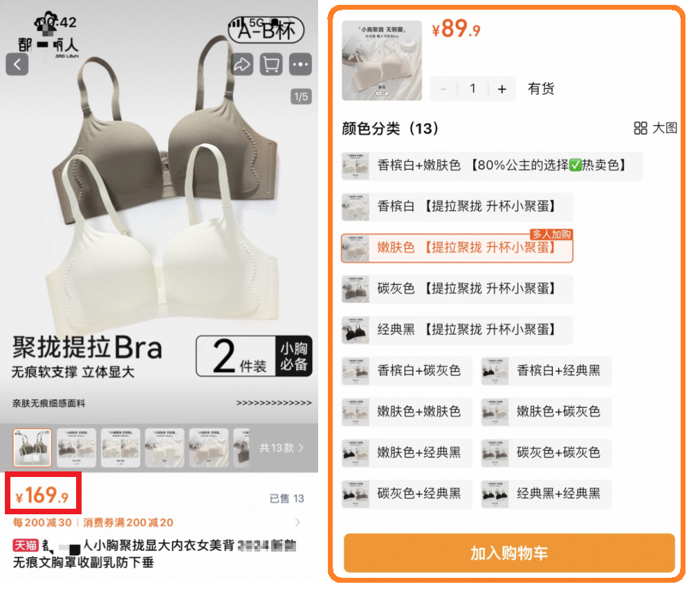
Task: Expand the coupon discount row chevron
Action: 297,523
